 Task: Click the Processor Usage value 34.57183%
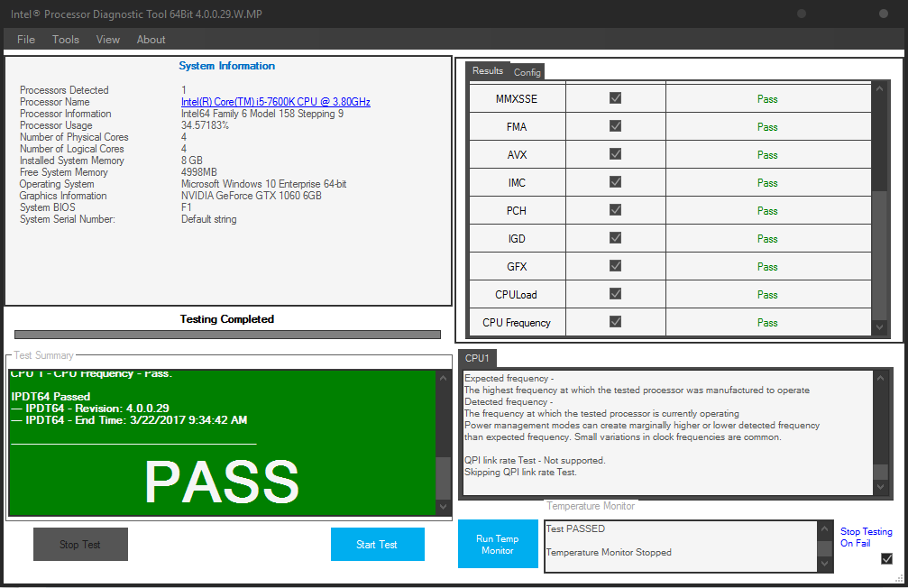click(x=205, y=125)
